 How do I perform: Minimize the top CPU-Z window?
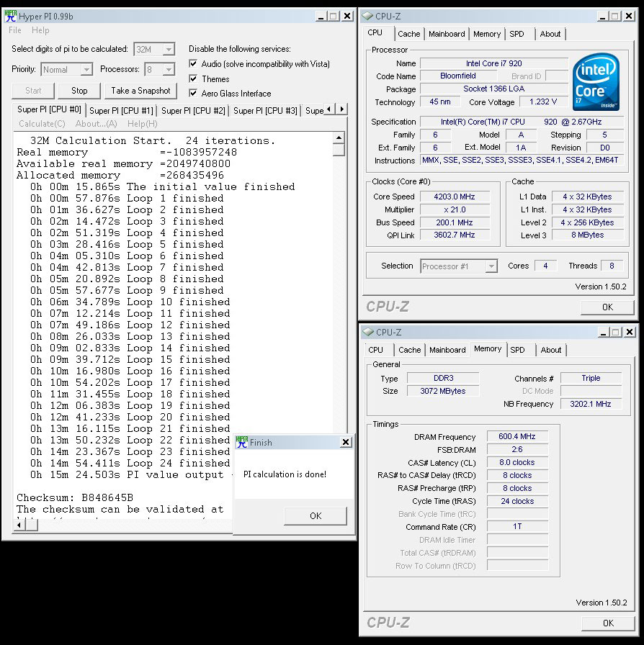pyautogui.click(x=602, y=16)
